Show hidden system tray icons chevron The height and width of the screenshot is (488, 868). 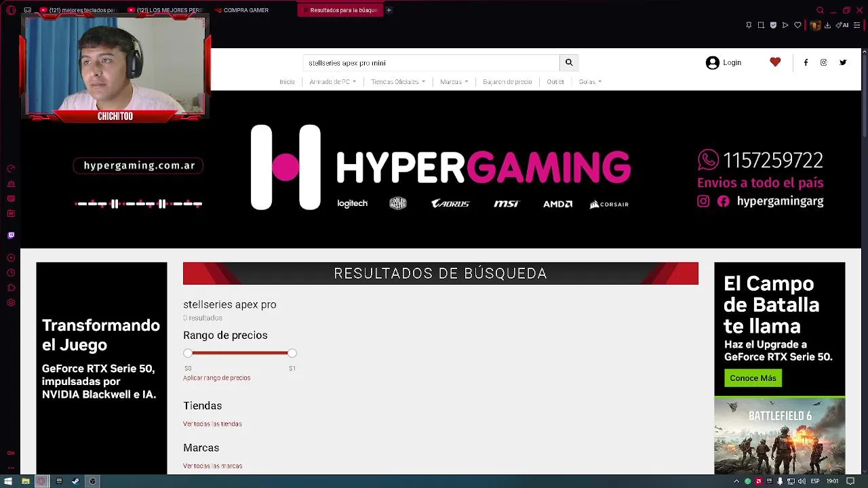click(x=736, y=481)
